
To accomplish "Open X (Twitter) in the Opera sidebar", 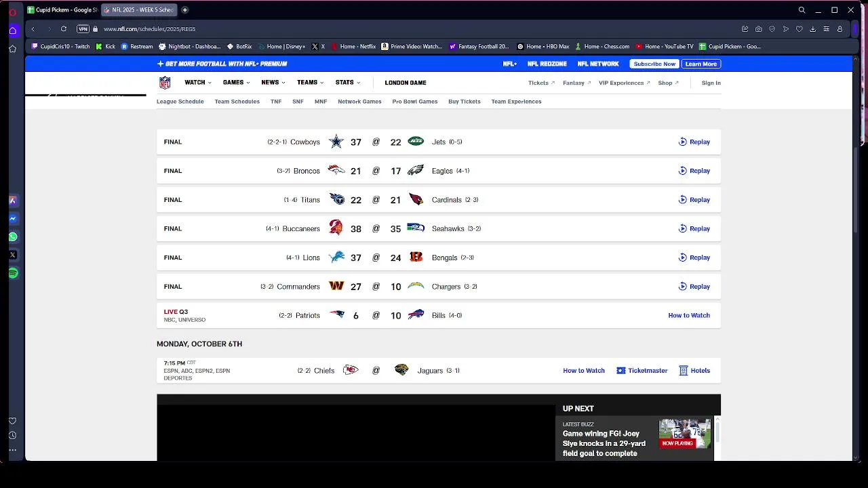I will (x=13, y=255).
